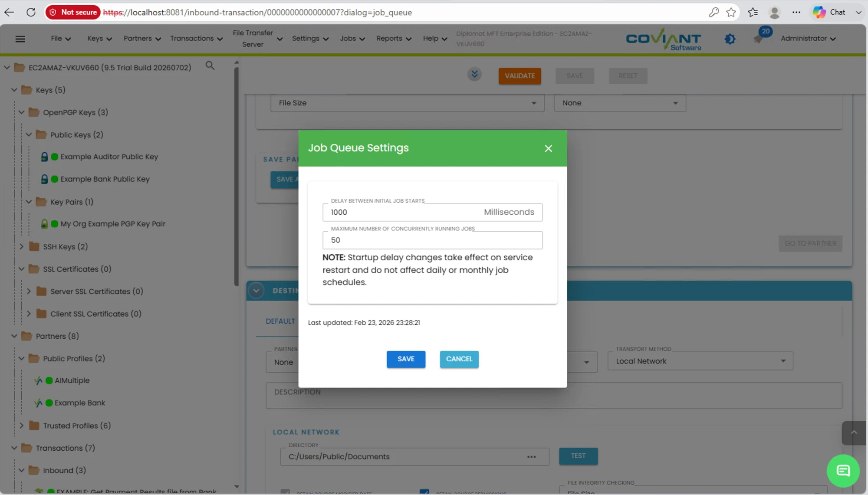The width and height of the screenshot is (868, 495).
Task: Cancel the Job Queue Settings dialog
Action: (x=459, y=359)
